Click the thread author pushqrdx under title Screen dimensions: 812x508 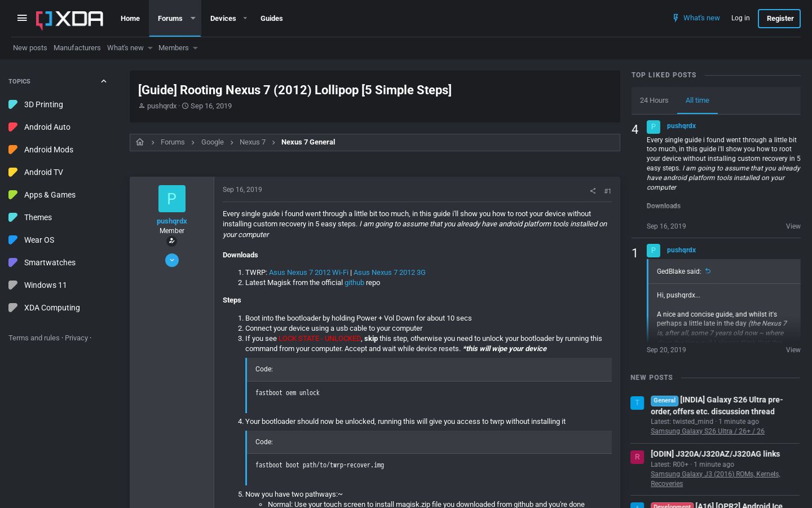pos(162,106)
